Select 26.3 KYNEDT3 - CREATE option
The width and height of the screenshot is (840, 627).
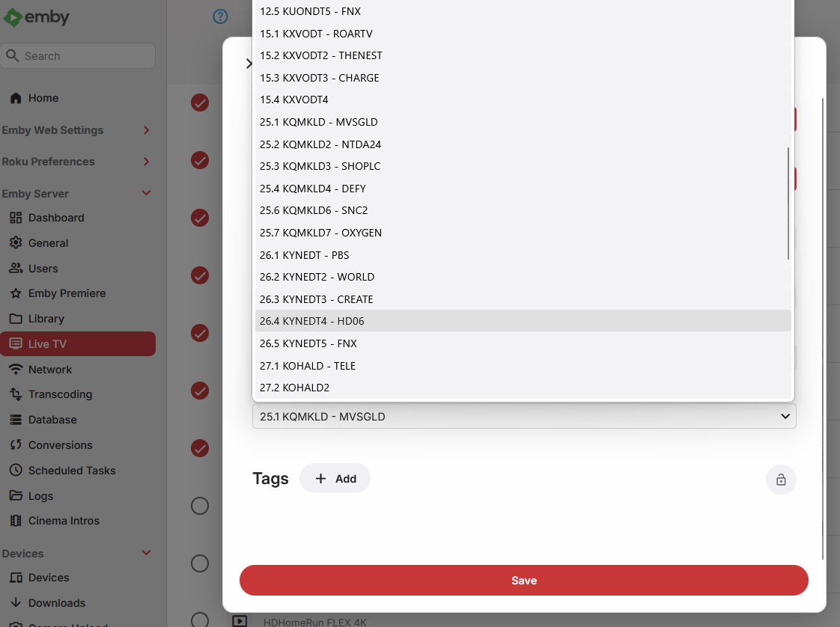click(x=523, y=299)
